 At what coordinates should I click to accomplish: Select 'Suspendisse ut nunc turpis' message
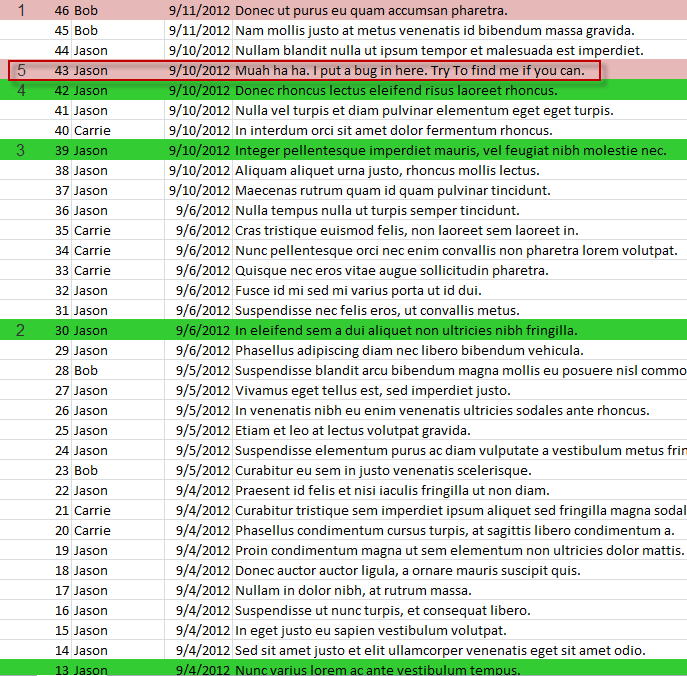pos(383,611)
